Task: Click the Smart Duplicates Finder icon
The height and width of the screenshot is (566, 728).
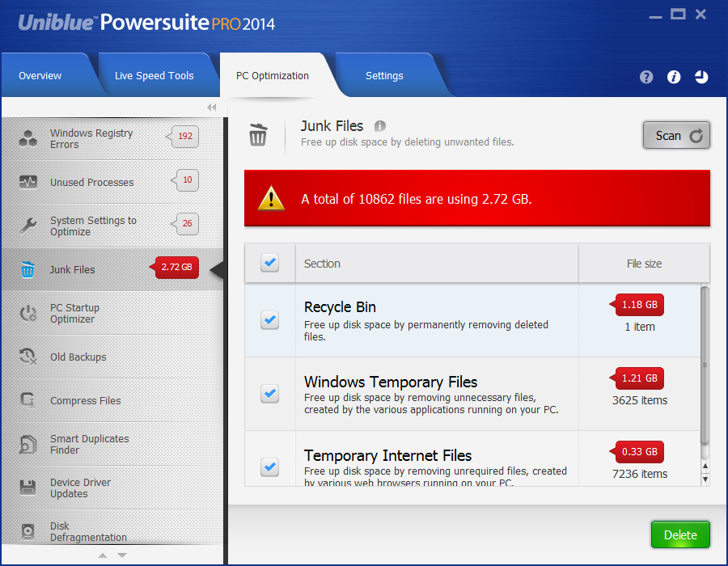Action: pos(28,444)
